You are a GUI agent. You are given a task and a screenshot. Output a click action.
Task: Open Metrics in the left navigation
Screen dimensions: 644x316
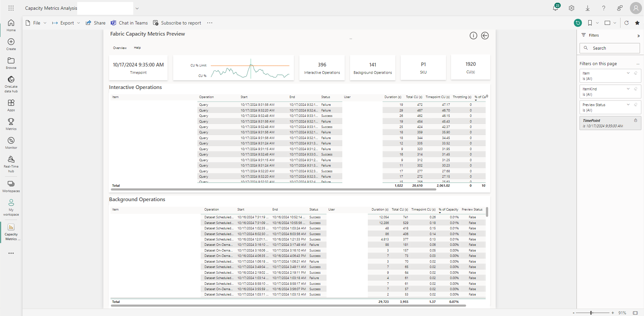(x=11, y=124)
